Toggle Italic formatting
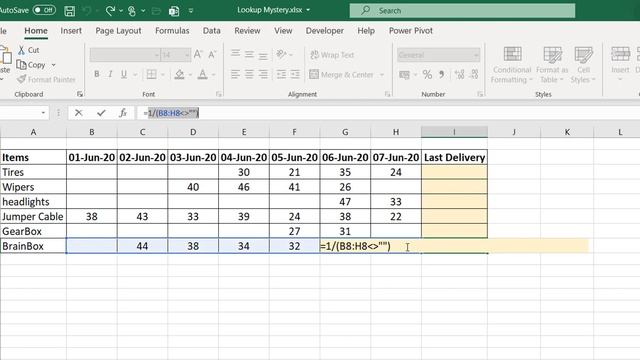640x360 pixels. 110,74
